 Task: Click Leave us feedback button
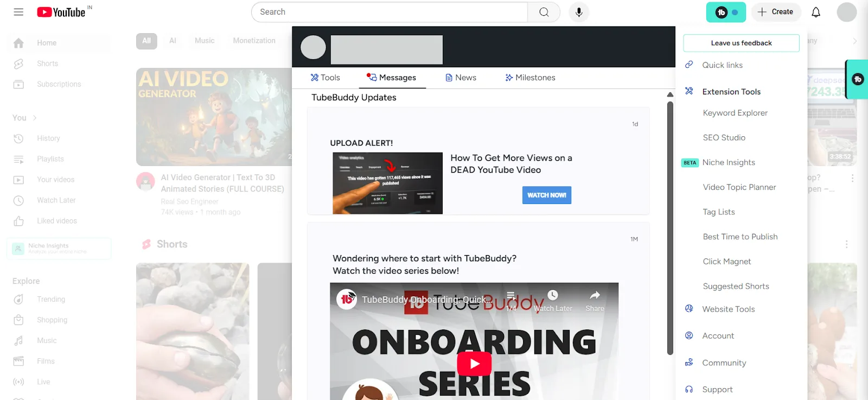tap(741, 43)
